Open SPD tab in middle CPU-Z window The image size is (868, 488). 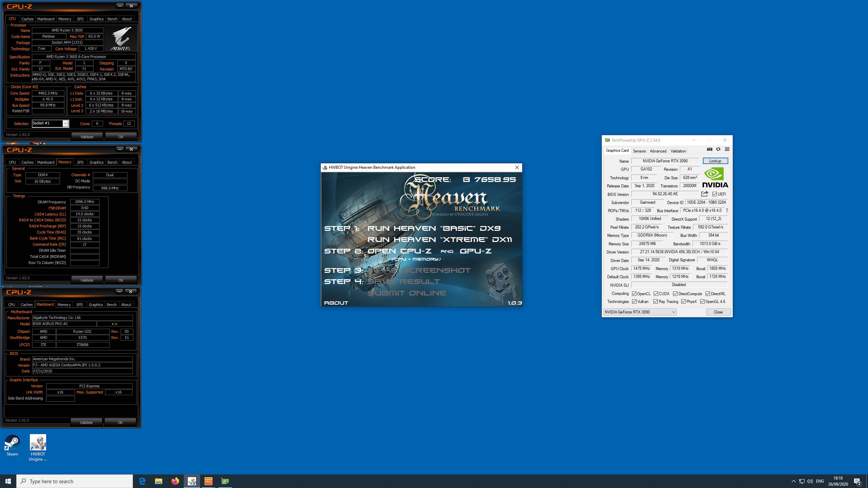pyautogui.click(x=80, y=162)
